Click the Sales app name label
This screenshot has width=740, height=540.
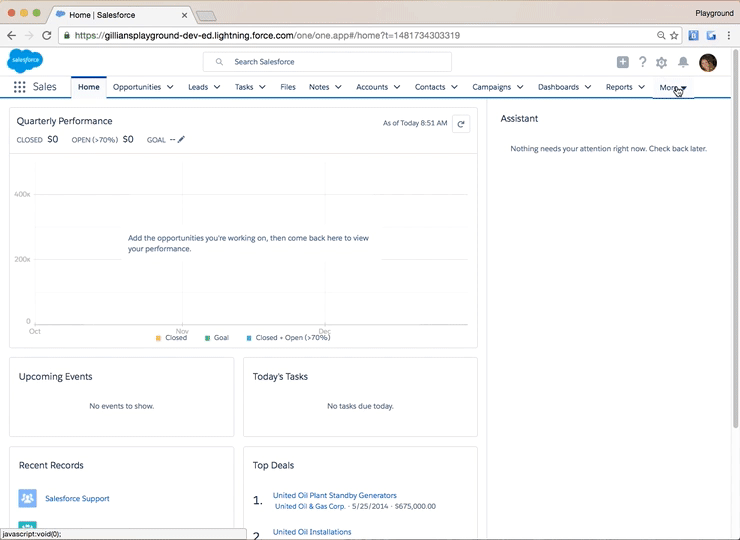(44, 87)
